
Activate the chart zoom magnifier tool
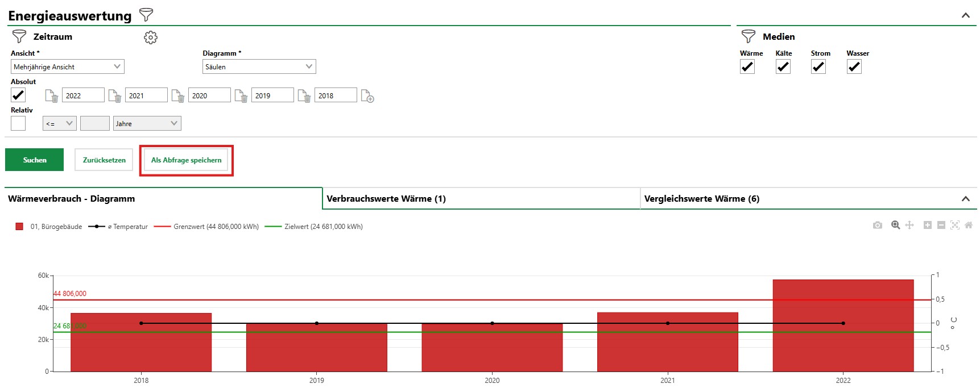(x=896, y=225)
